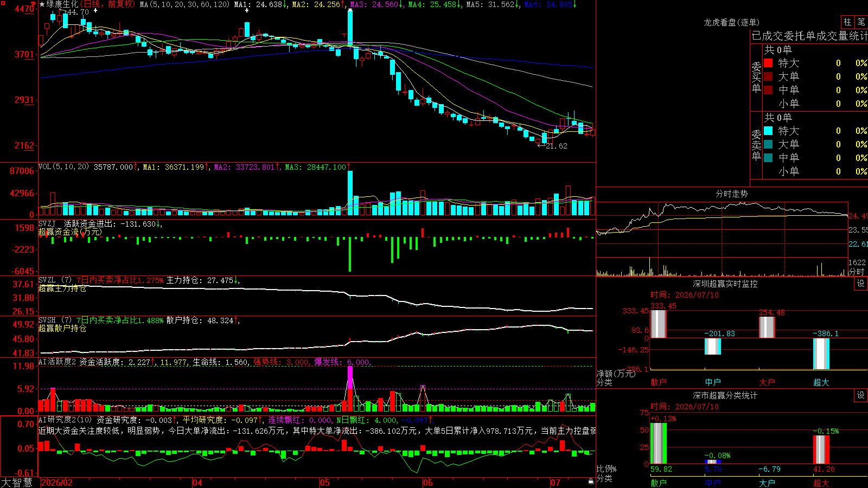Click the 超赢散户持仓 label
The height and width of the screenshot is (488, 868).
pos(62,329)
